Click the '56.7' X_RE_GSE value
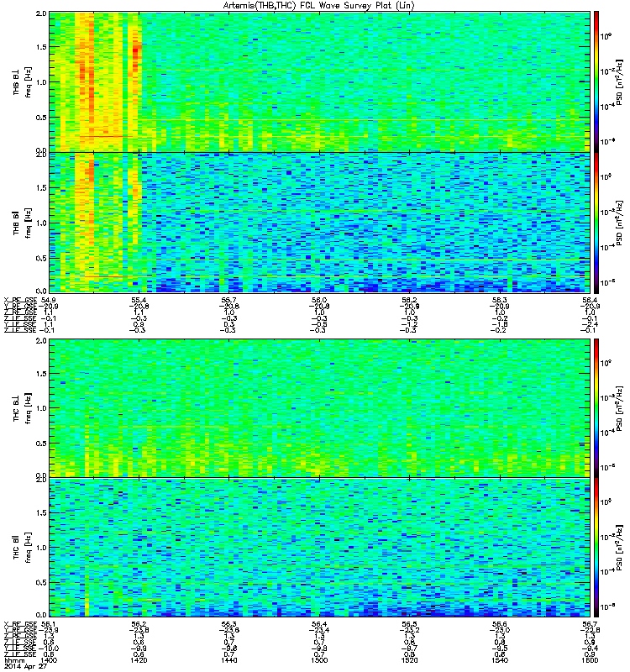630x672 pixels. pyautogui.click(x=591, y=624)
